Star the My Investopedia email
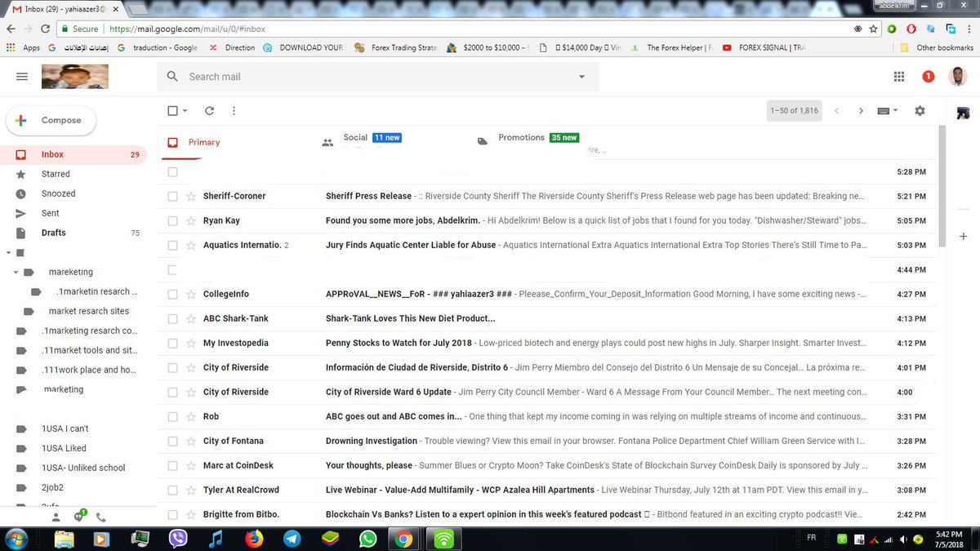Image resolution: width=980 pixels, height=551 pixels. coord(191,343)
